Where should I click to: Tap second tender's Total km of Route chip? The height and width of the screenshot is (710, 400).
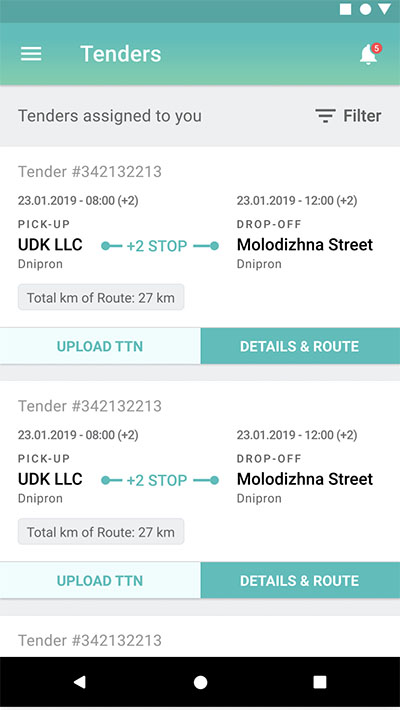point(101,532)
